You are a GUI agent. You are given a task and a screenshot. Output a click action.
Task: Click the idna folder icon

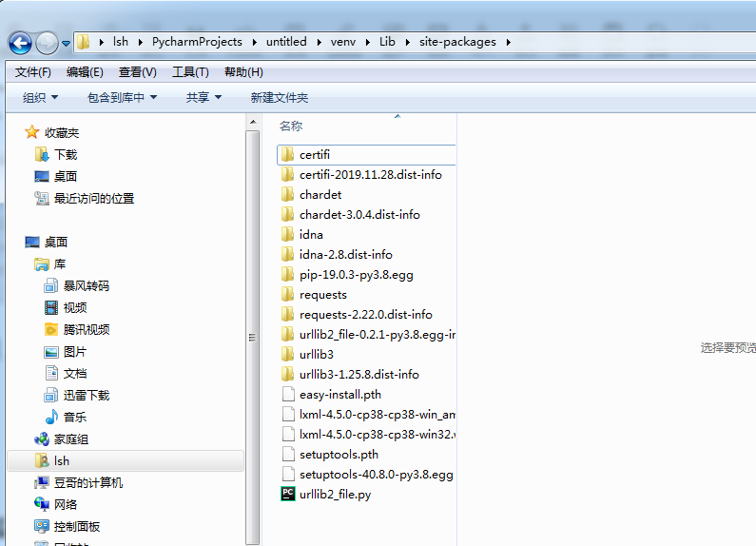point(287,235)
